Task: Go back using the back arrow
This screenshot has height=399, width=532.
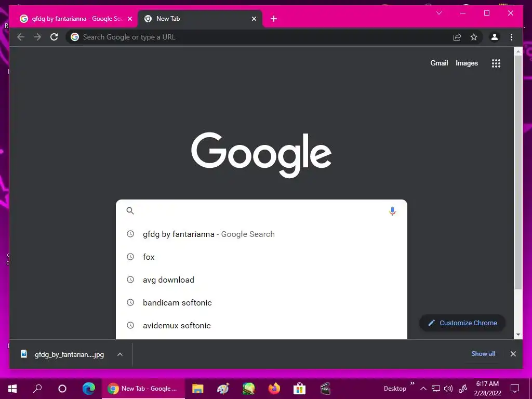Action: (x=21, y=37)
